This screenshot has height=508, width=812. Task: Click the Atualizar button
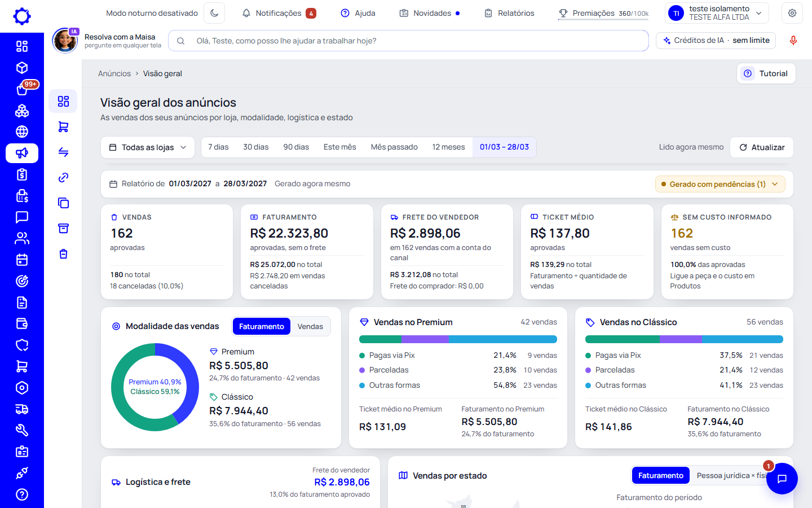coord(762,147)
